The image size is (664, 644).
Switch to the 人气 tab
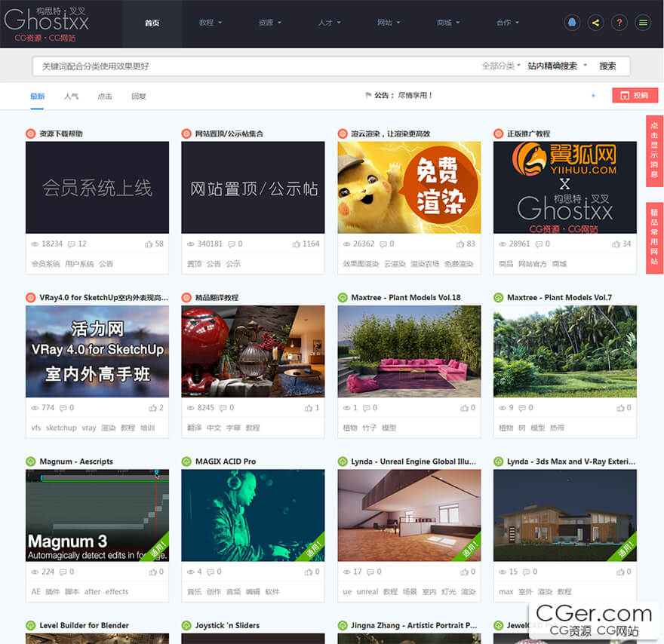click(x=71, y=97)
